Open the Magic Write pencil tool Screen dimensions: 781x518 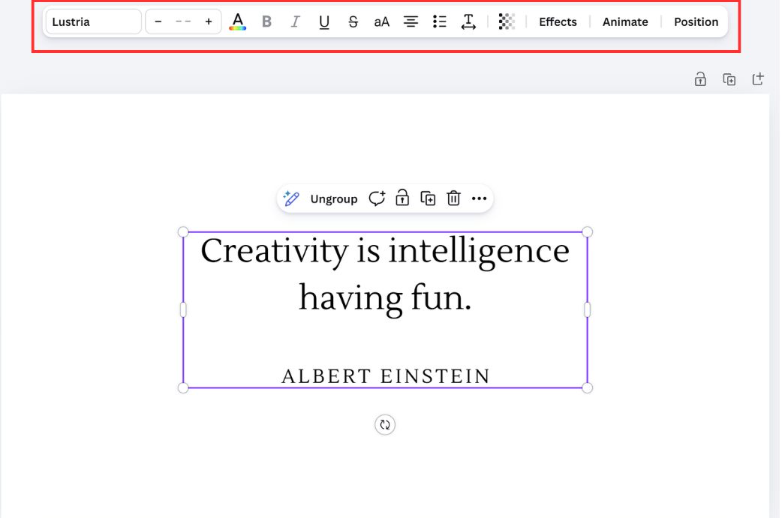[x=292, y=199]
